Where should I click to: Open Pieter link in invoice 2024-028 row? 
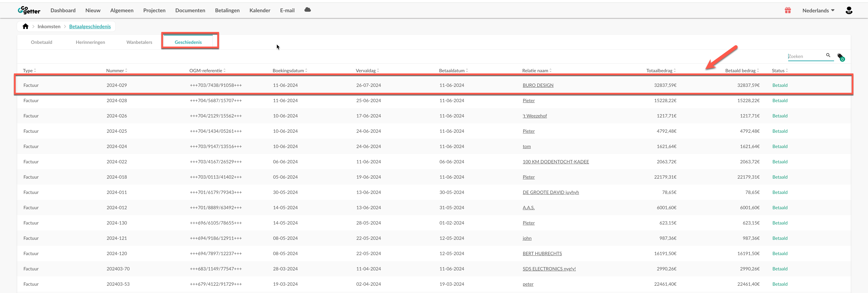coord(529,100)
